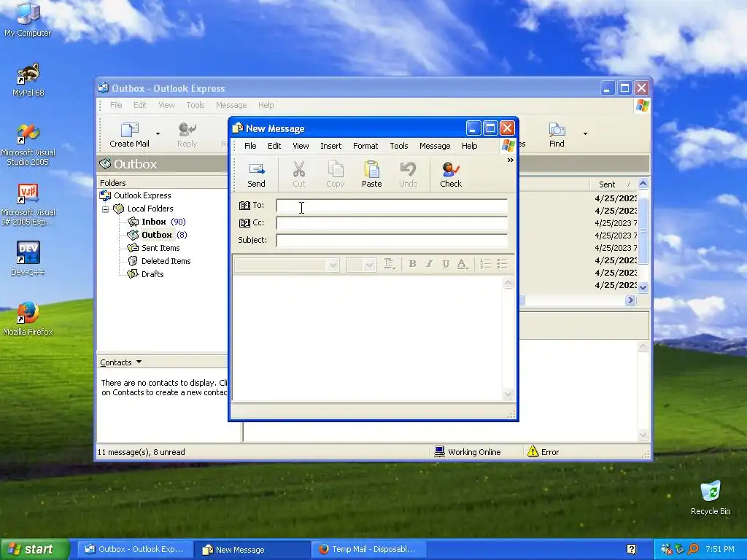The width and height of the screenshot is (747, 560).
Task: Open Microsoft Visual J# 2005 Express shortcut
Action: [x=28, y=204]
